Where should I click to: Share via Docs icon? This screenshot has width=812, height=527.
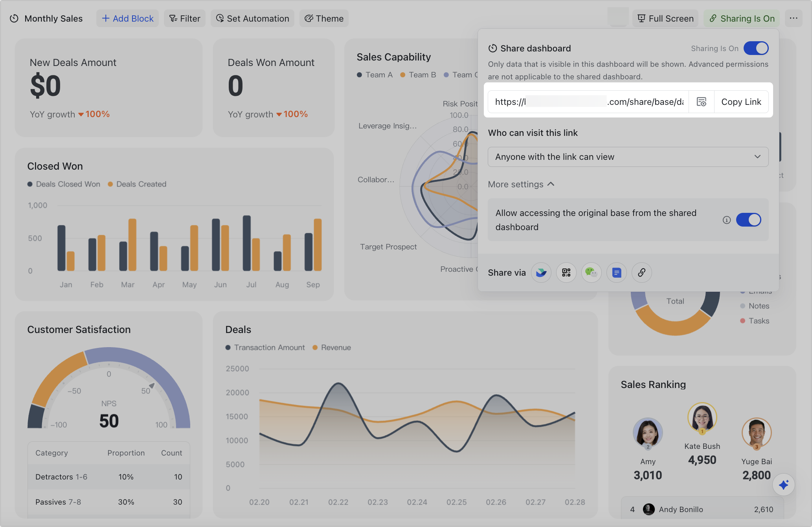(617, 273)
